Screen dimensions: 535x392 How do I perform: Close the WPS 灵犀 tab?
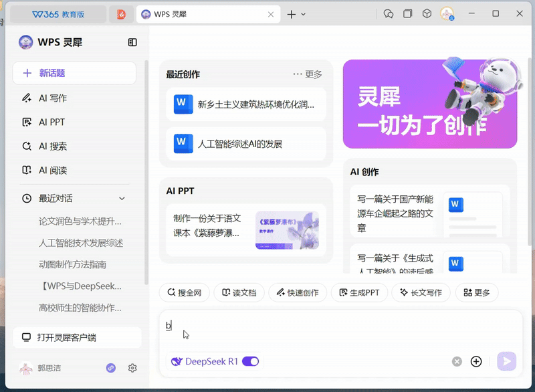[x=271, y=14]
